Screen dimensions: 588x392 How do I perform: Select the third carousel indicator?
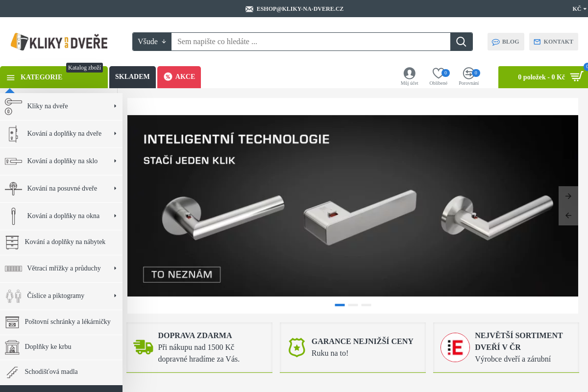click(x=366, y=305)
